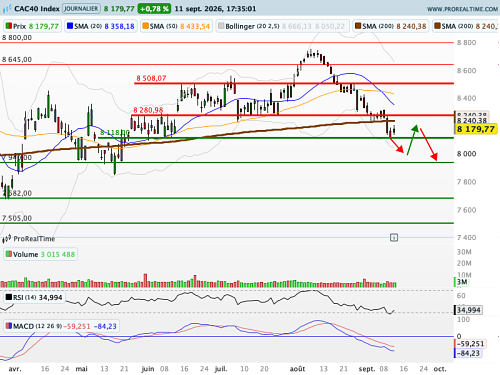Select the Bollinger (20 2,5) indicator label
The height and width of the screenshot is (375, 500).
point(282,26)
